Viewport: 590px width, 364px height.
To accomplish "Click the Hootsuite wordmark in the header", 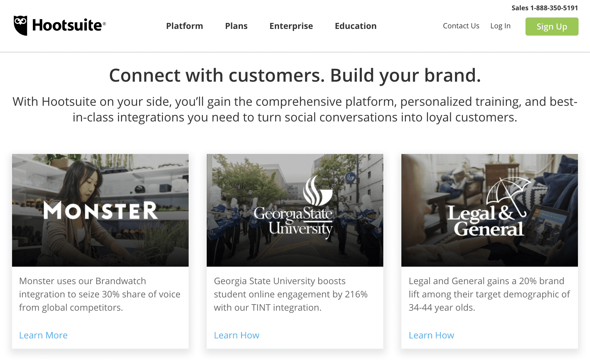I will pyautogui.click(x=69, y=25).
